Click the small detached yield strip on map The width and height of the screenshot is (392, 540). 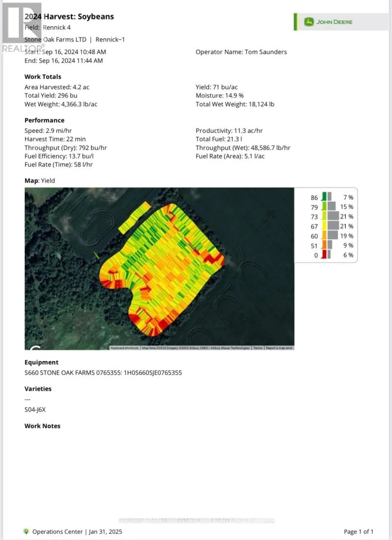(x=135, y=217)
